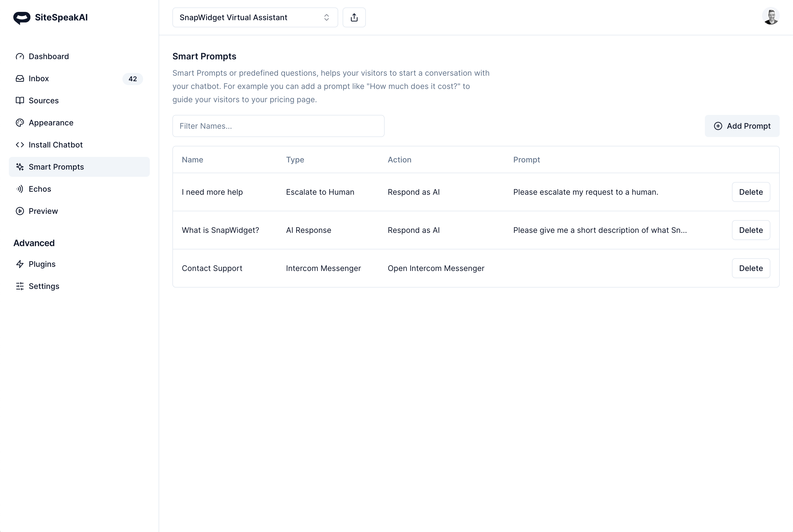Open the Preview page
Viewport: 793px width, 532px height.
79,211
